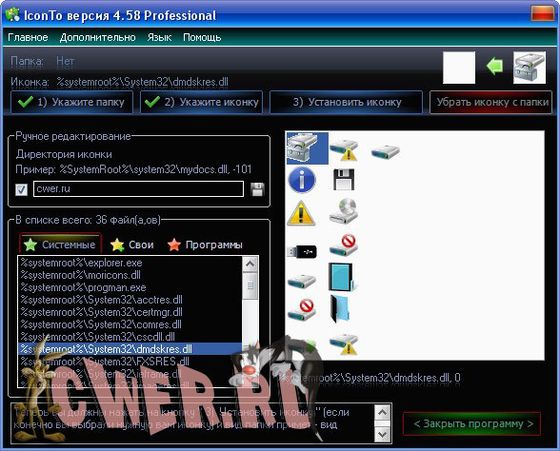
Task: Select the blue information circle icon
Action: click(x=302, y=180)
